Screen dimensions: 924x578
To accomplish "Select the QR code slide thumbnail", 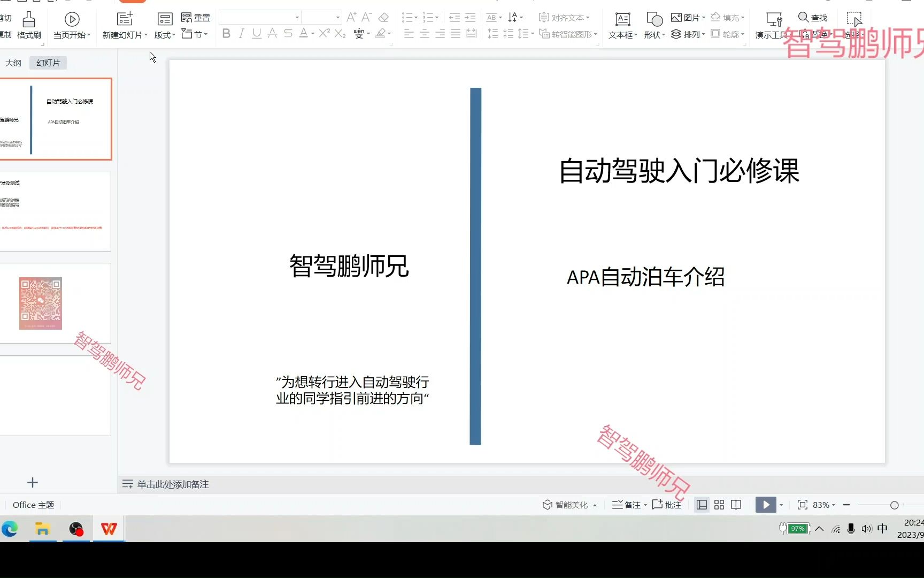I will click(x=56, y=303).
